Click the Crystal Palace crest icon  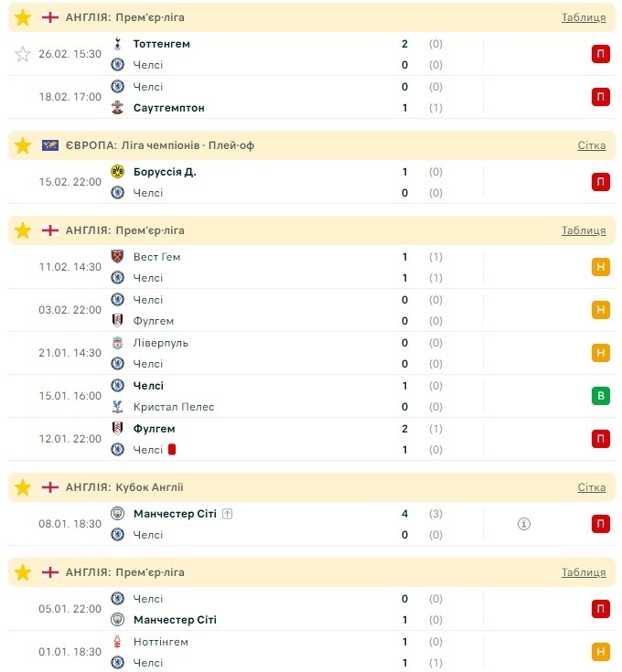(x=117, y=407)
